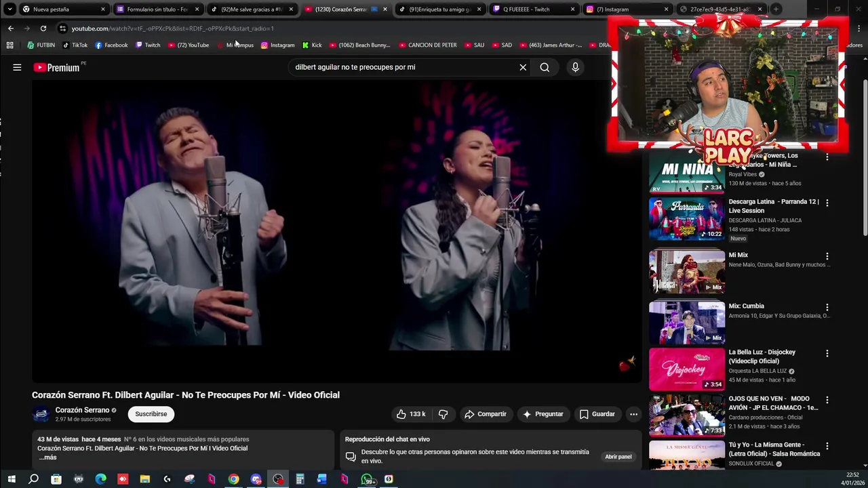868x488 pixels.
Task: Open more actions three-dot menu under video
Action: (x=633, y=414)
